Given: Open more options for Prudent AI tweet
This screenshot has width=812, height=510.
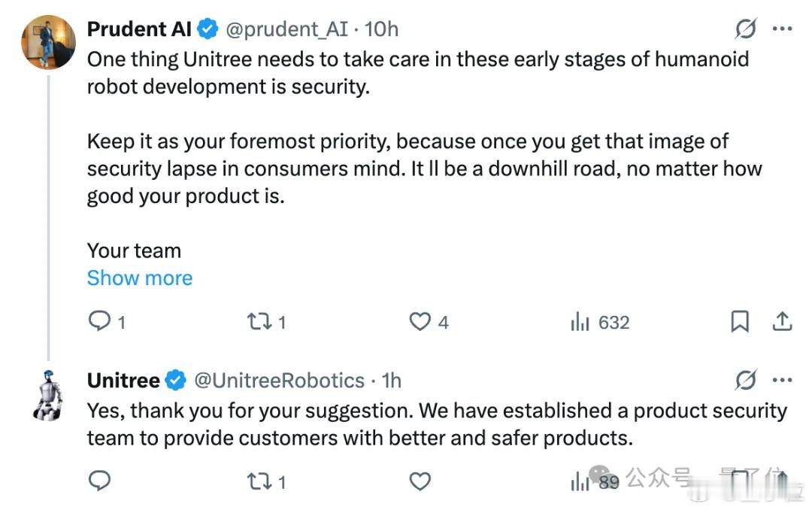Looking at the screenshot, I should click(783, 29).
